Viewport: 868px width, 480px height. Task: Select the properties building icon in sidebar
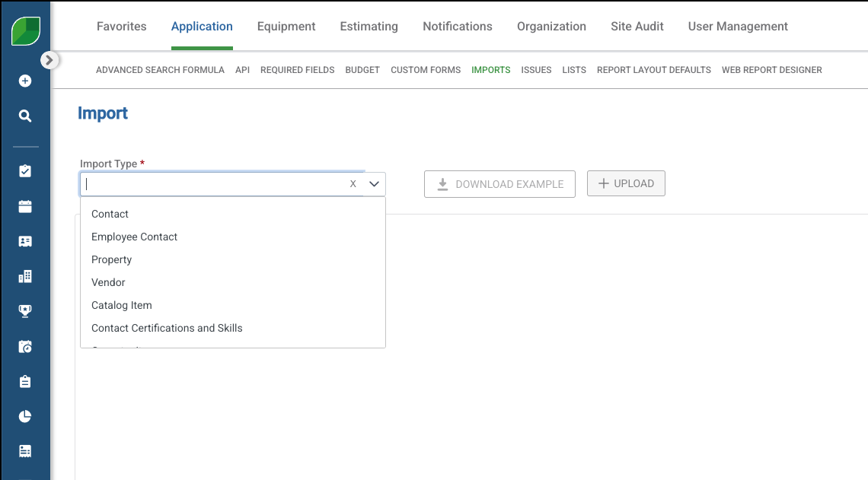(25, 276)
